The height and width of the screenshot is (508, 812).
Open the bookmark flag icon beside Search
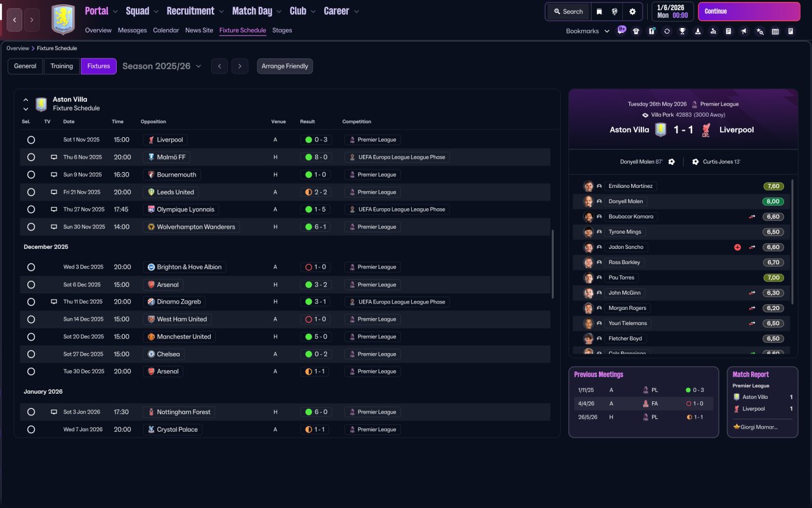coord(599,11)
